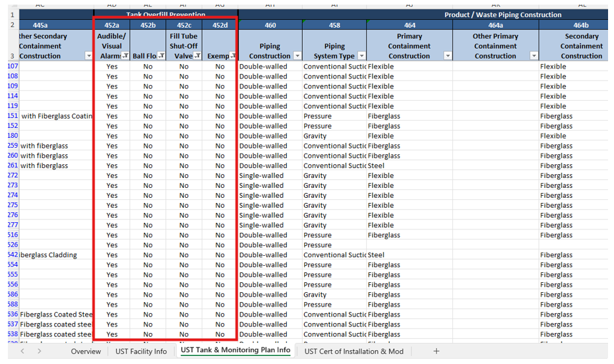The width and height of the screenshot is (614, 364).
Task: Open filter dropdown for Other Secondary Containment Construction
Action: [89, 56]
